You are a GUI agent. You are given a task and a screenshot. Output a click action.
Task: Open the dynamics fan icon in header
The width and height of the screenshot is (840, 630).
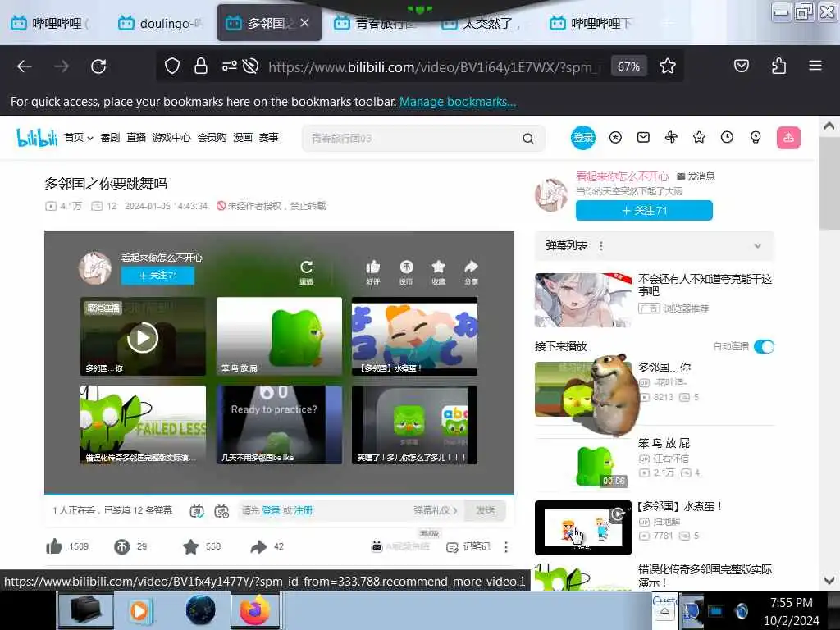671,138
